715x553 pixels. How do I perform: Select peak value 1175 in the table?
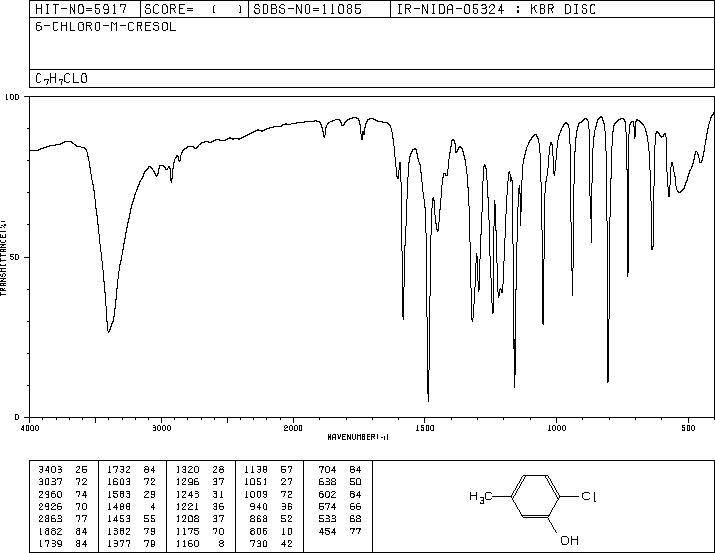pos(187,532)
